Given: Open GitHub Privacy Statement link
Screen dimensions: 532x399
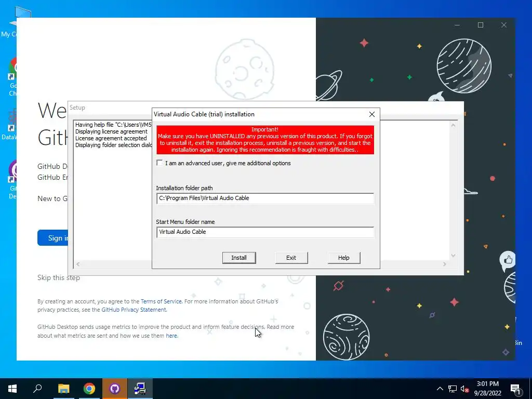Looking at the screenshot, I should coord(134,310).
